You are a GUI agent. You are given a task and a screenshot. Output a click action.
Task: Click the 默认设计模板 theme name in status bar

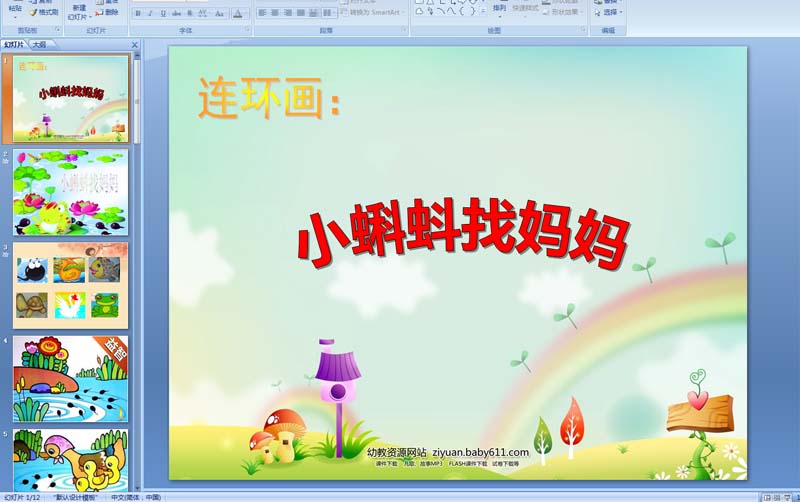point(76,497)
